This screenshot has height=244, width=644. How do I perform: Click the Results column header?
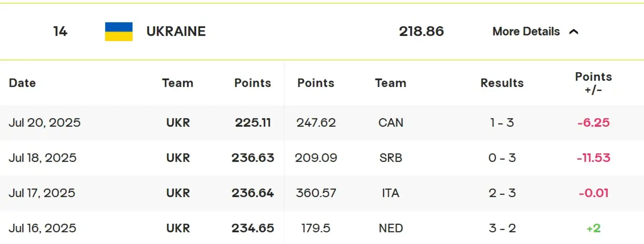tap(502, 83)
